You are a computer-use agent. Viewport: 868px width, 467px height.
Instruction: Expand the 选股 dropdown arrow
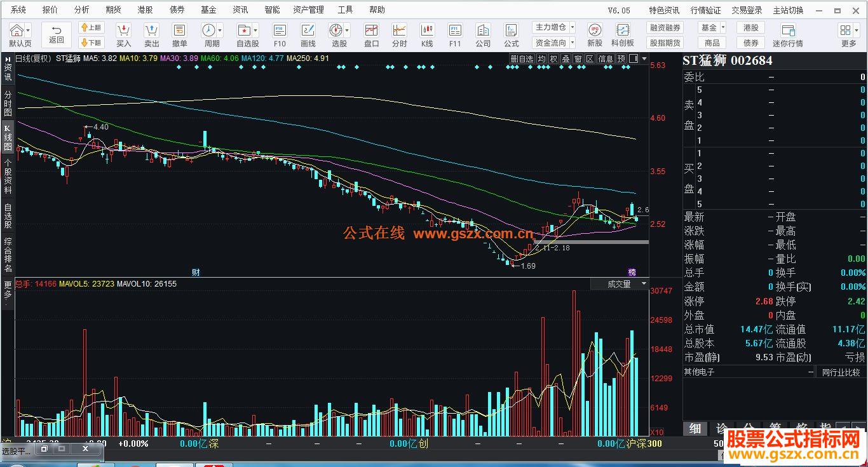click(x=347, y=30)
